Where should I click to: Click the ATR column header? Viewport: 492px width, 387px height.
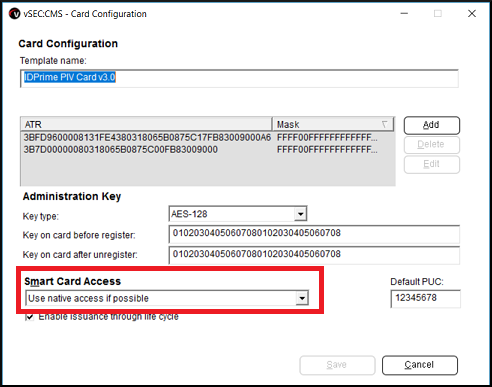pos(146,124)
